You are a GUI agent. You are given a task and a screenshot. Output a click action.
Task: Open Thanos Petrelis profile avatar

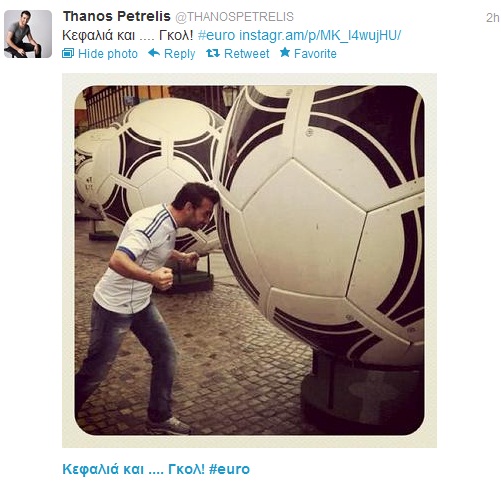click(28, 34)
